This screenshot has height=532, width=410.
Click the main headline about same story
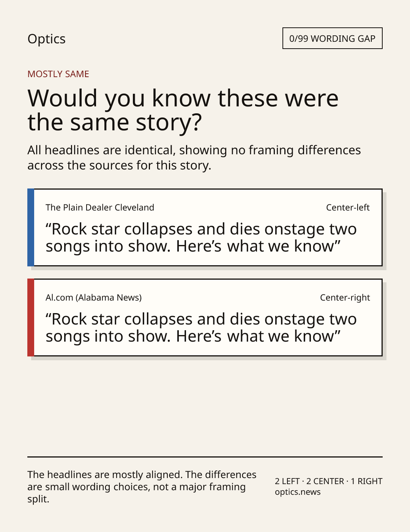click(183, 110)
